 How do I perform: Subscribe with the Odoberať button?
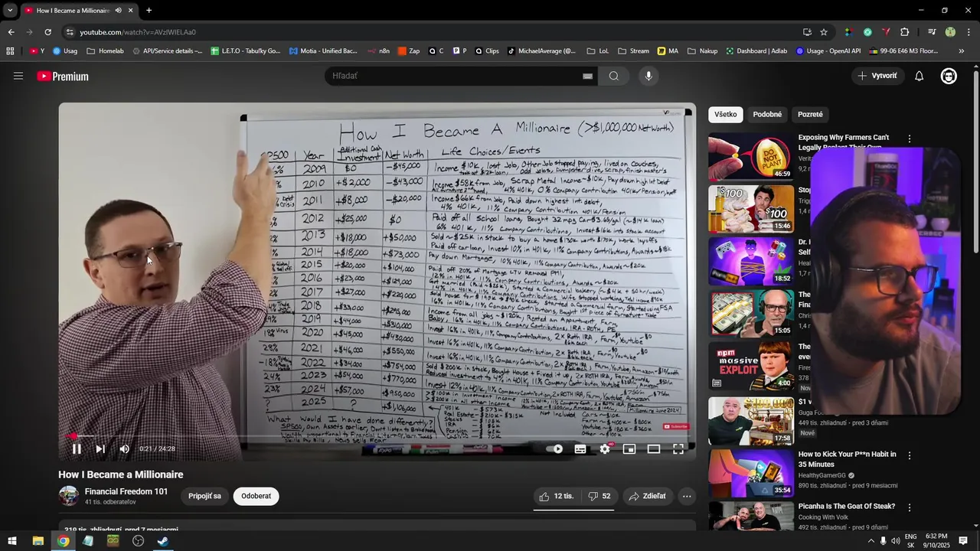coord(256,496)
